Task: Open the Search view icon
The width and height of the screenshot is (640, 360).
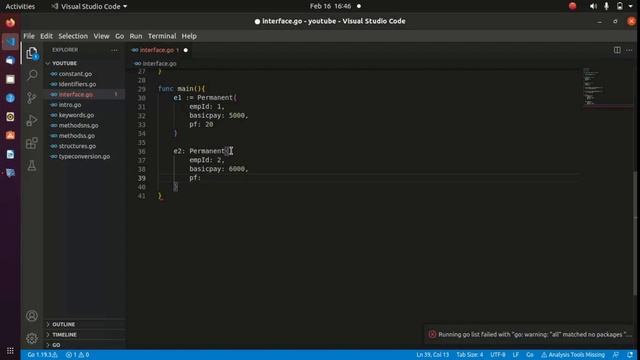Action: [32, 75]
